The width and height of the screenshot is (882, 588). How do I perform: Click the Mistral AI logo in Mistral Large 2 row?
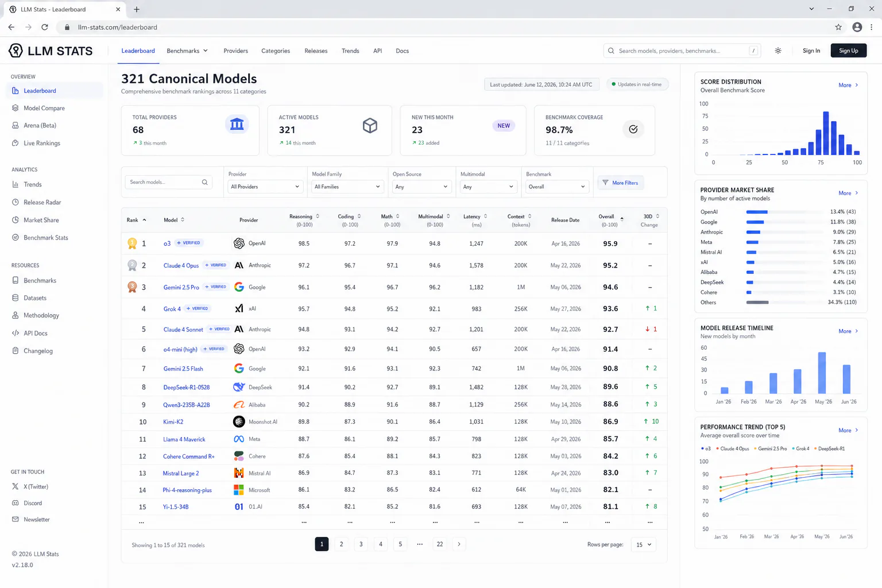click(x=239, y=473)
